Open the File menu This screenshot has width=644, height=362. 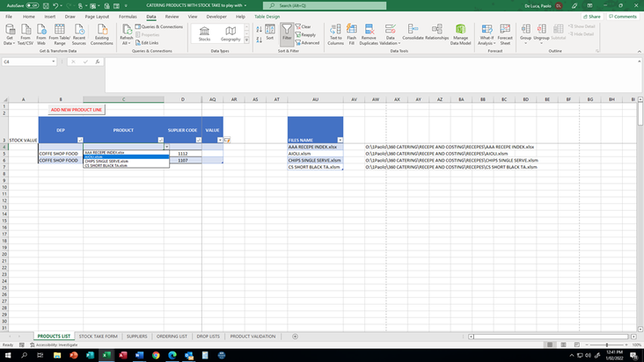pyautogui.click(x=9, y=17)
